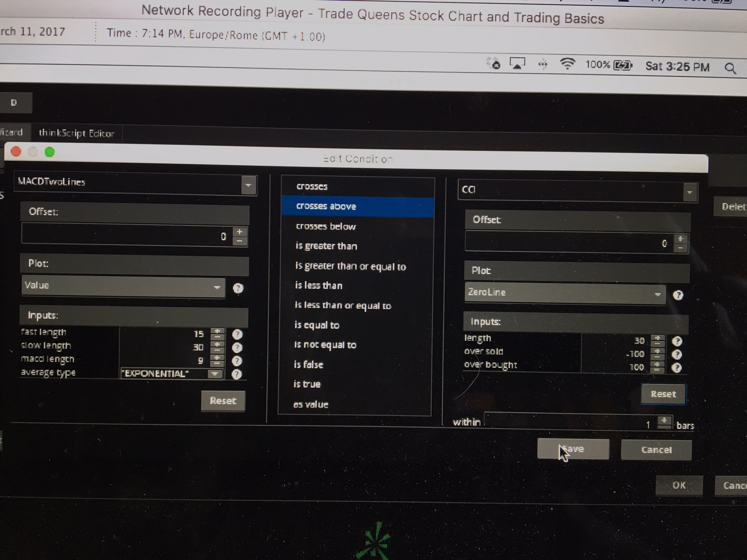Click help icon for average type input
This screenshot has height=560, width=747.
click(236, 374)
